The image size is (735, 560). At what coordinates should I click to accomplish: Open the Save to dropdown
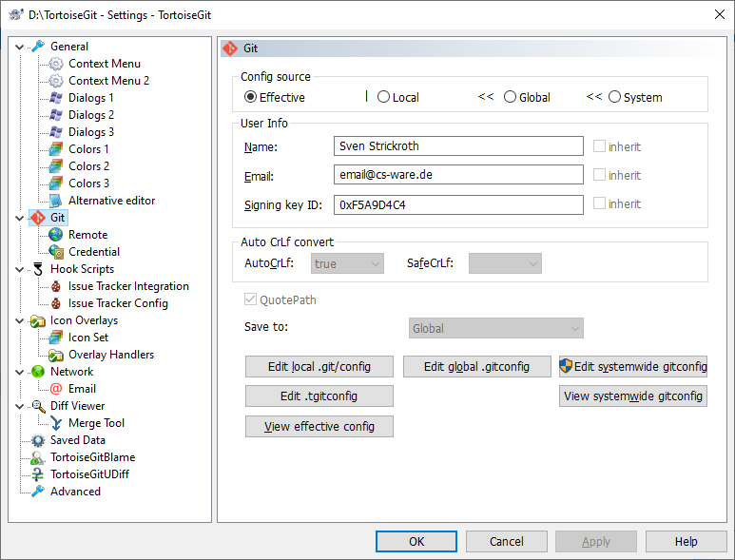(496, 329)
